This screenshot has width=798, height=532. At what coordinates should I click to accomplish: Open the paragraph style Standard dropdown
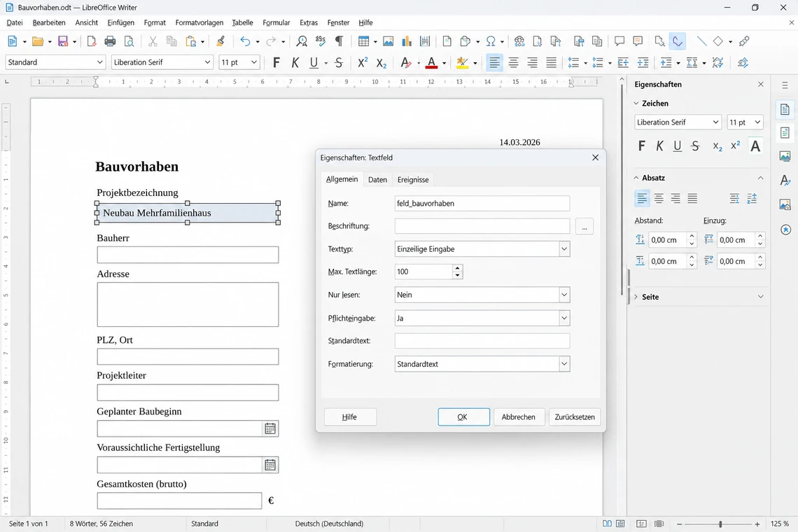[x=99, y=62]
